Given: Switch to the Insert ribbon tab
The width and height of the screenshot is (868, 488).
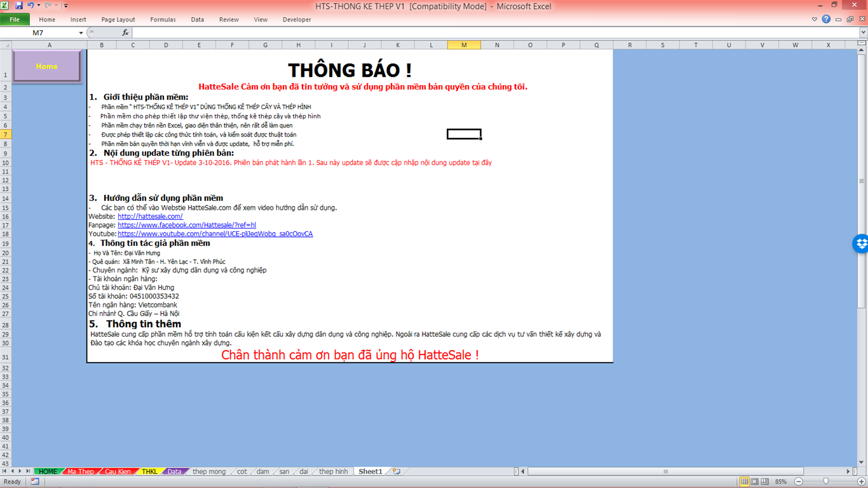Looking at the screenshot, I should [78, 20].
